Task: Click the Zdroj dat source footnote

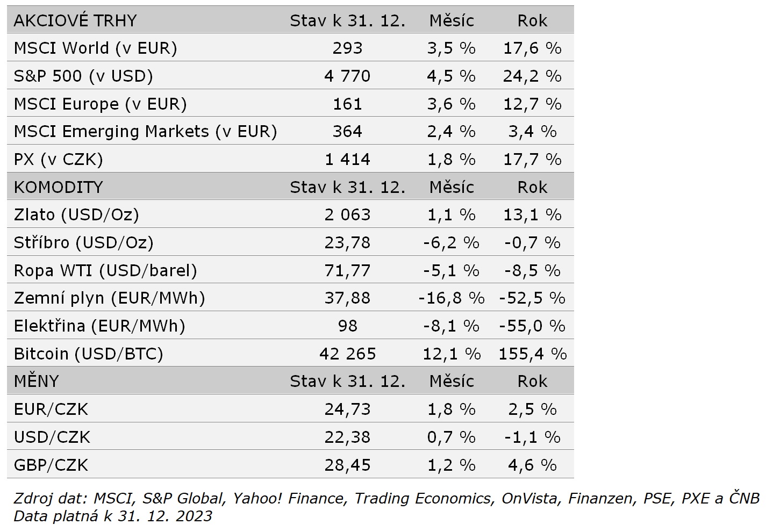Action: click(x=386, y=499)
